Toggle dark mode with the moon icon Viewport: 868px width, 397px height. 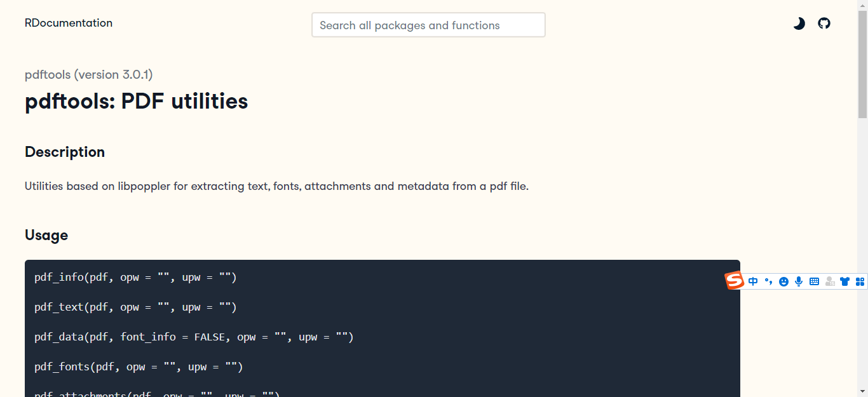[799, 24]
